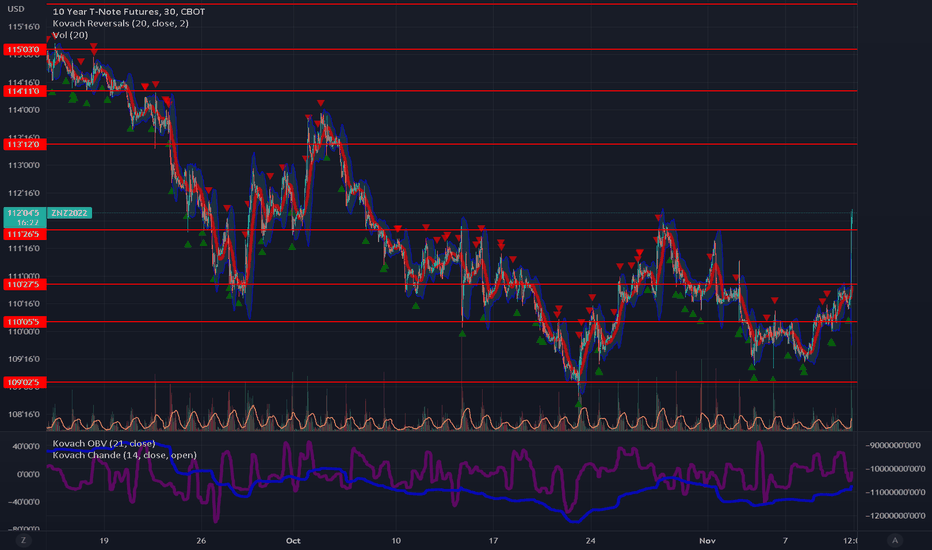
Task: Click the current price label 112'04'5
Action: pyautogui.click(x=24, y=213)
